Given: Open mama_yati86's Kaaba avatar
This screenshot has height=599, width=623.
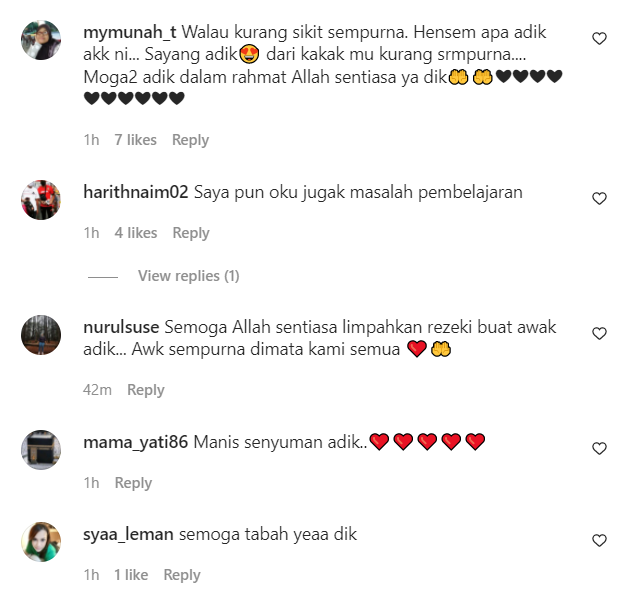Looking at the screenshot, I should tap(41, 450).
